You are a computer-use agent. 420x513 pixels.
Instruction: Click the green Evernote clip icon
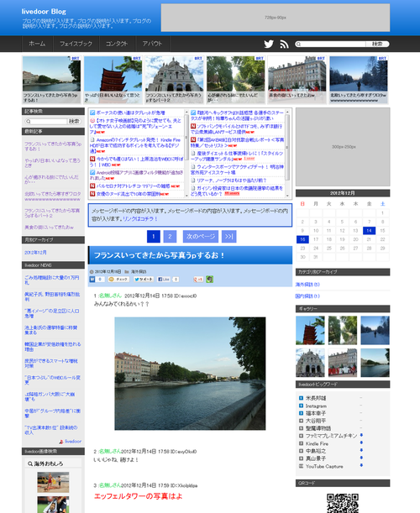[209, 279]
